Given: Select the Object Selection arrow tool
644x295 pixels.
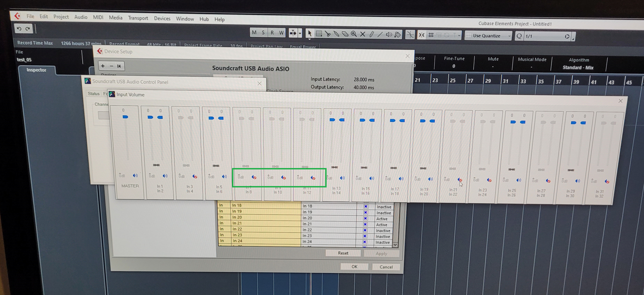Looking at the screenshot, I should coord(310,34).
